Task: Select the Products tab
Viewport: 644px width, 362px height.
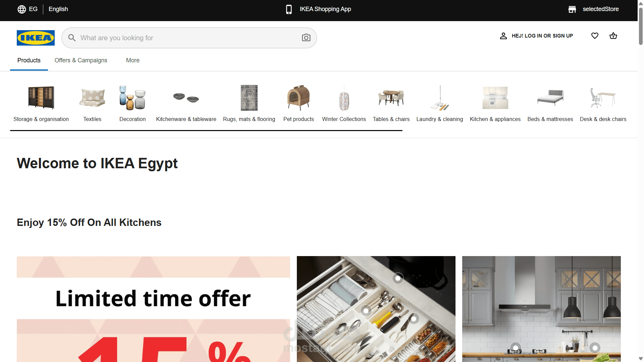Action: coord(29,60)
